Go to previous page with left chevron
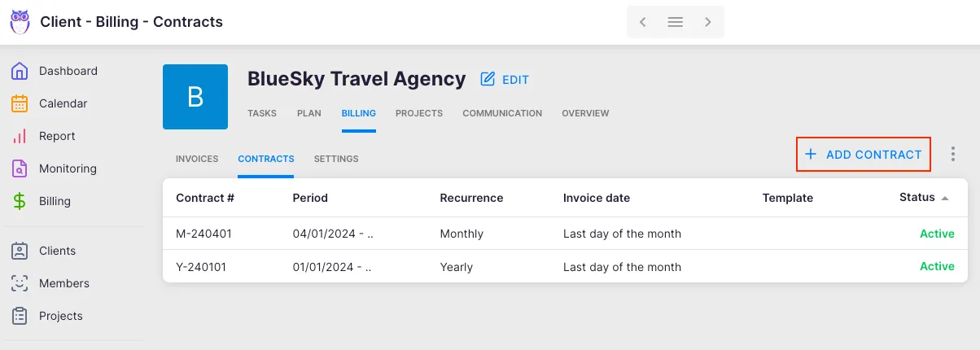This screenshot has height=350, width=980. (643, 22)
